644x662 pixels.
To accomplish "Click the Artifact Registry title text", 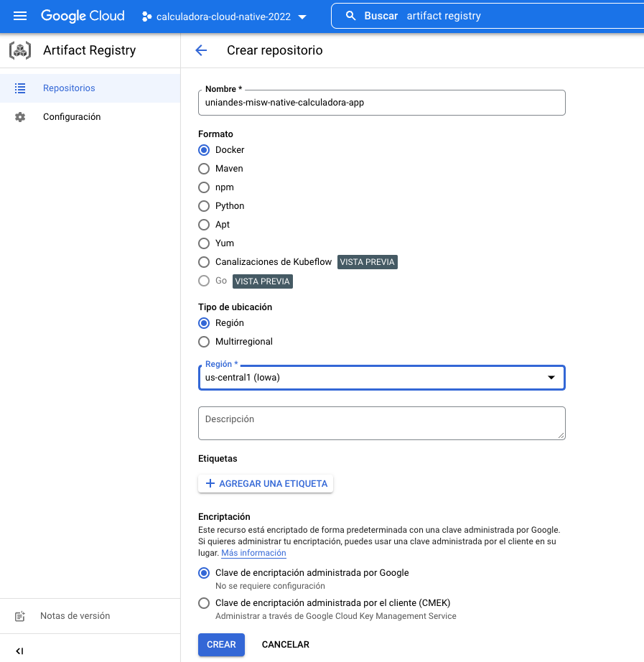I will (90, 50).
